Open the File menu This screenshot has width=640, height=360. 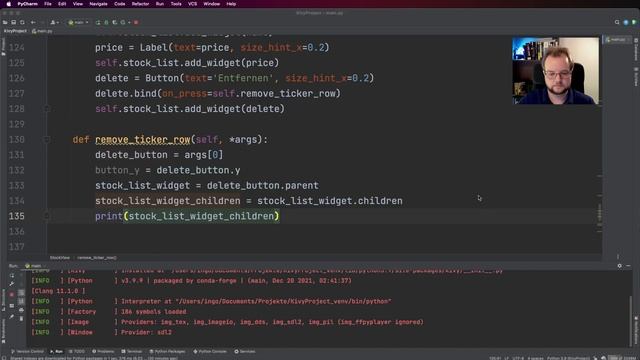[48, 4]
